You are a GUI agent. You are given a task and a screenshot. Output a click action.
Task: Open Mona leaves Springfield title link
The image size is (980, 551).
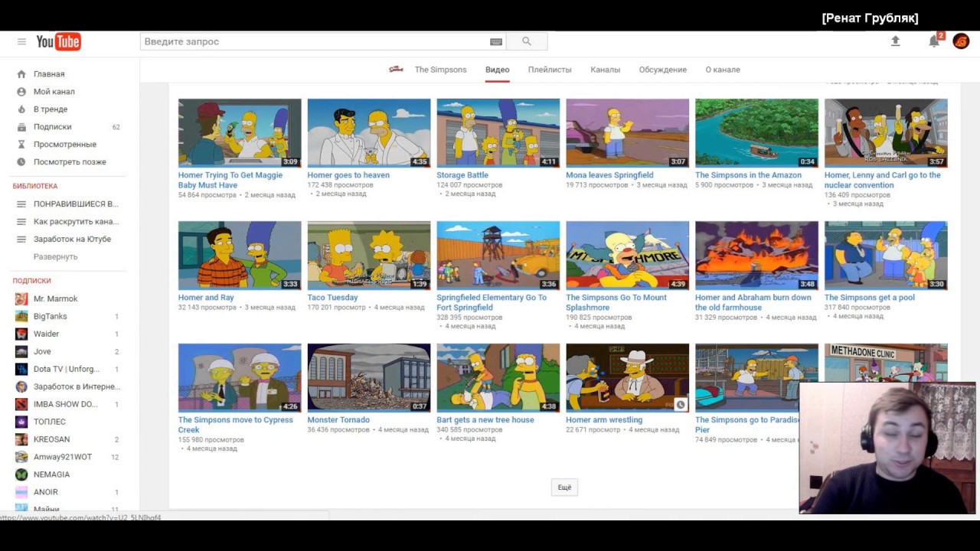(x=609, y=175)
